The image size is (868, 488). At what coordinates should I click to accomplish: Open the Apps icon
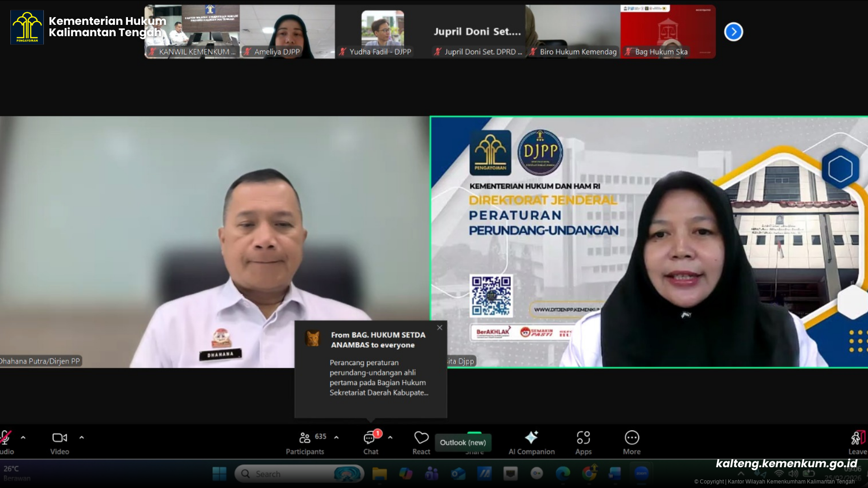[583, 437]
